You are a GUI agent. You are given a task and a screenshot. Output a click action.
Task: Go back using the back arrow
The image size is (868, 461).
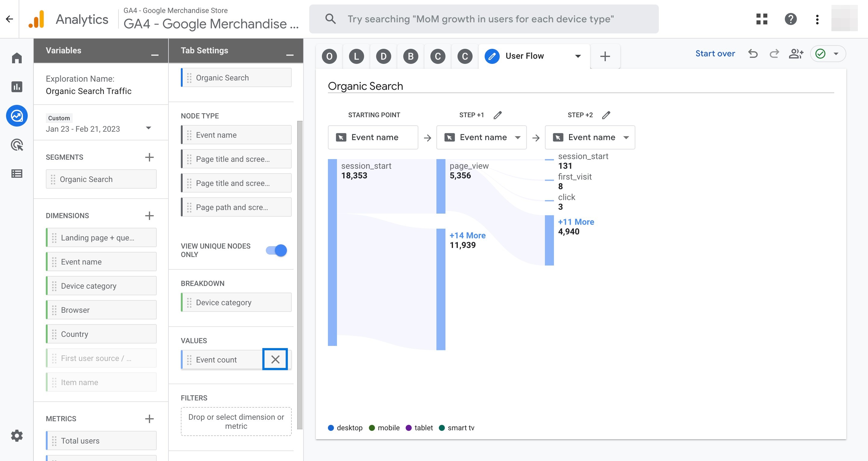tap(9, 19)
